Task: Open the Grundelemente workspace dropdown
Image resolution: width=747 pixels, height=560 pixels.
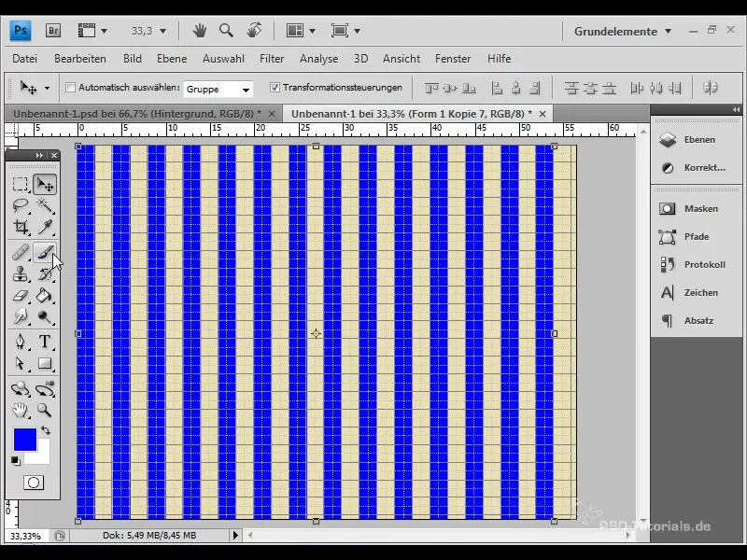Action: [x=623, y=32]
